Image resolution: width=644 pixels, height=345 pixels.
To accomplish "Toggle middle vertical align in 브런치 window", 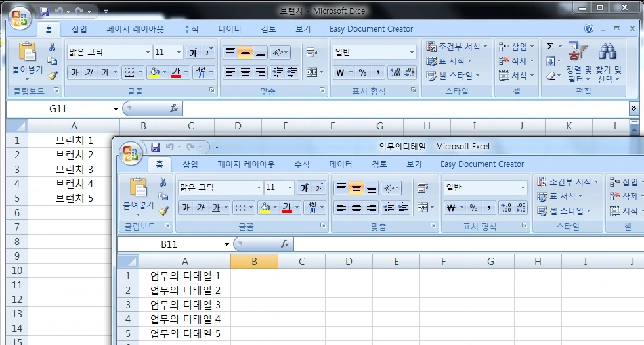I will tap(246, 52).
